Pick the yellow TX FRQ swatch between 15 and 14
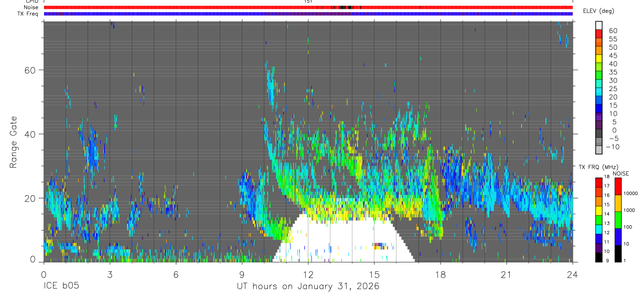Viewport: 644px width, 297px height. pyautogui.click(x=599, y=210)
